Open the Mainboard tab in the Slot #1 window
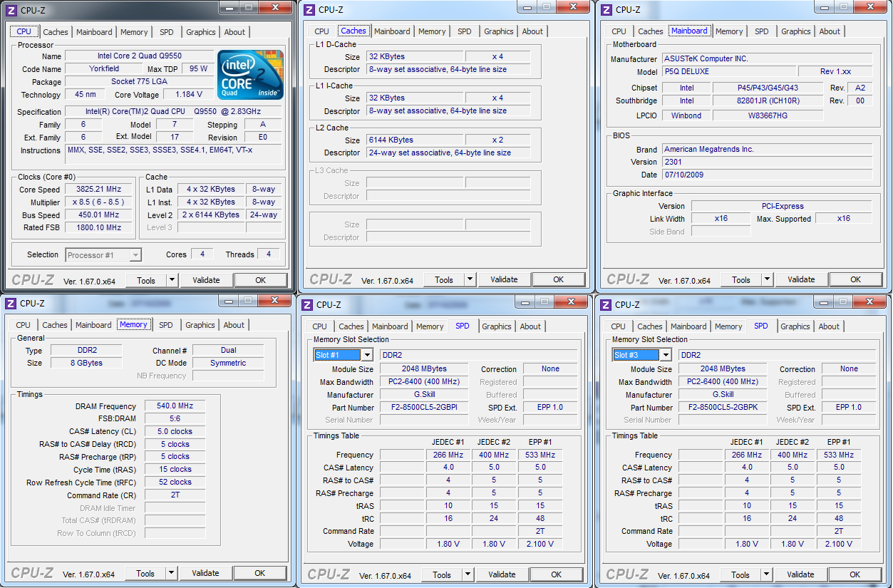Screen dimensions: 893x588 click(x=390, y=326)
